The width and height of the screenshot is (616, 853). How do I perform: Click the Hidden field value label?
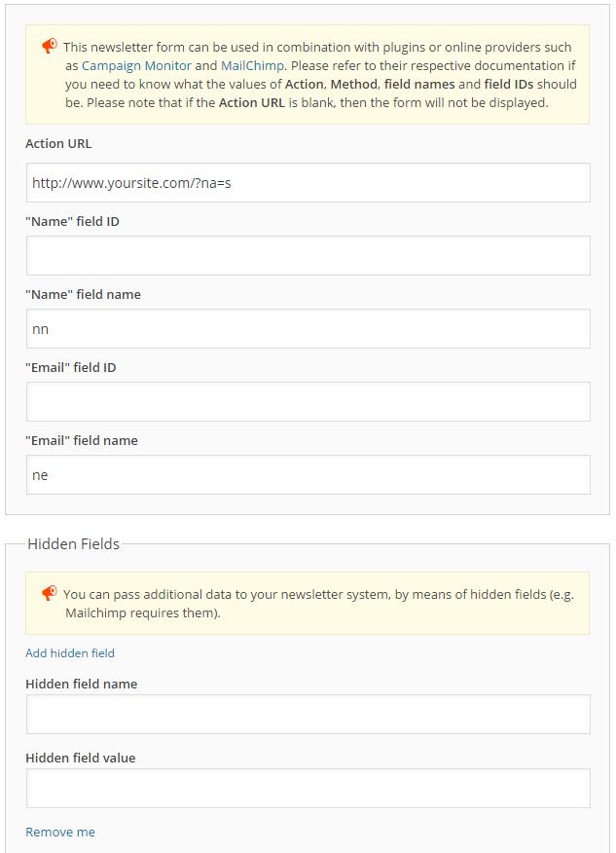(x=81, y=758)
